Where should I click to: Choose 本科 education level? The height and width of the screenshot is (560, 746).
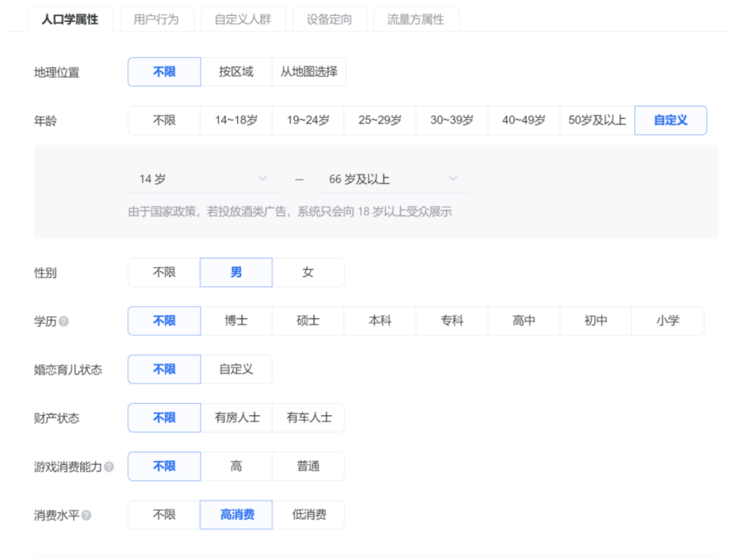(x=380, y=321)
